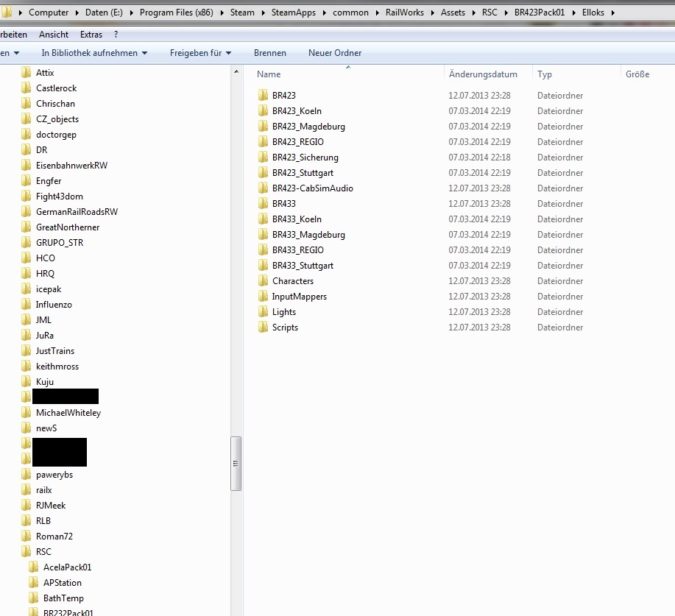This screenshot has height=616, width=675.
Task: Click the navigation pane scrollbar thumb
Action: click(236, 464)
